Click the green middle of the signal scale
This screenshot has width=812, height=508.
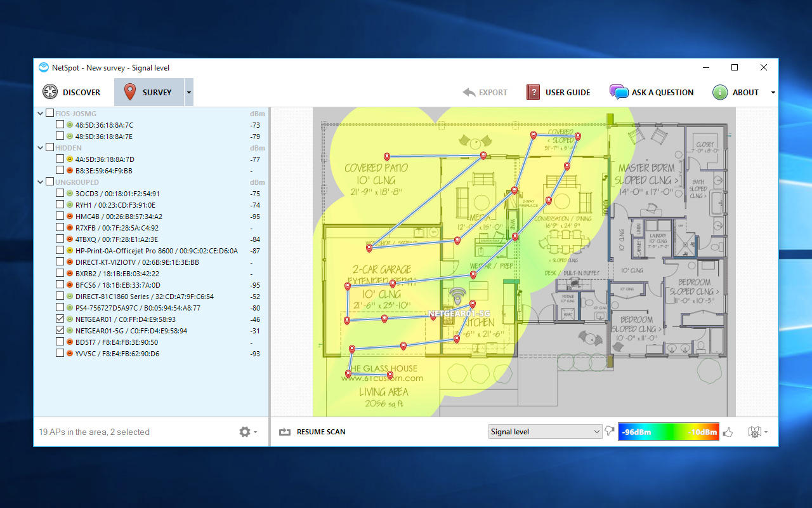pos(669,432)
